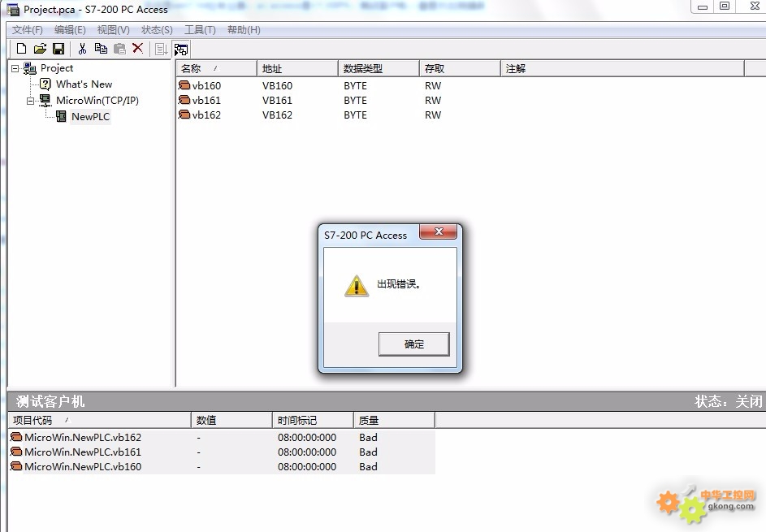Screen dimensions: 766x532
Task: Sort by 名称 column header
Action: (216, 69)
